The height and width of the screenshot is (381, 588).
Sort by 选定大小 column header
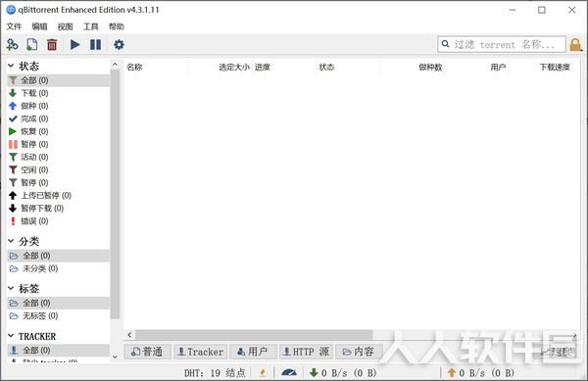tap(234, 67)
